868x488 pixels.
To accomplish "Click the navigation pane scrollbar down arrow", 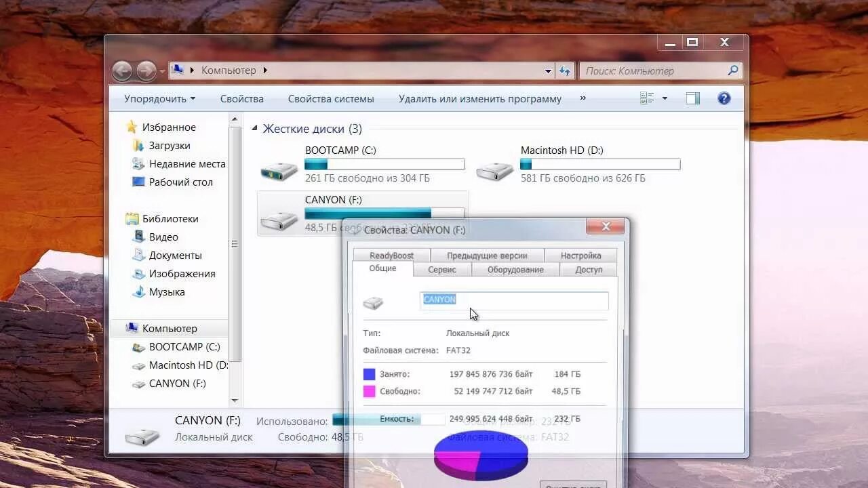I will [x=235, y=401].
